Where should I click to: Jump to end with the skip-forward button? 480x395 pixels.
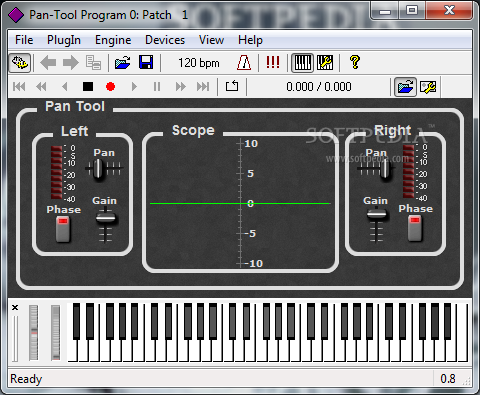coord(203,87)
